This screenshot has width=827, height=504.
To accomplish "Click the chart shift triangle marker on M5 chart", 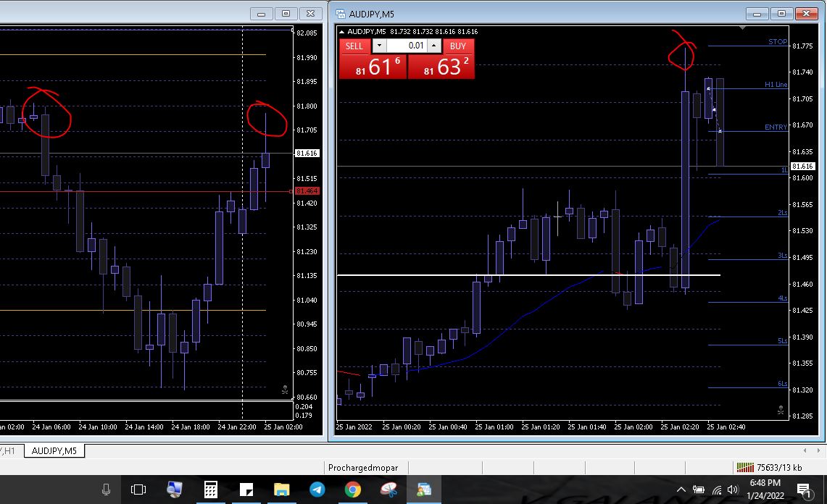I will 743,28.
